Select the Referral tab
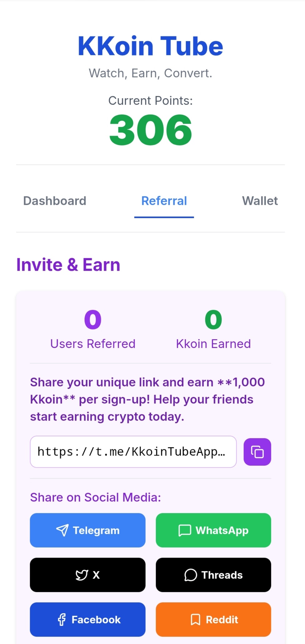305x644 pixels. click(164, 201)
